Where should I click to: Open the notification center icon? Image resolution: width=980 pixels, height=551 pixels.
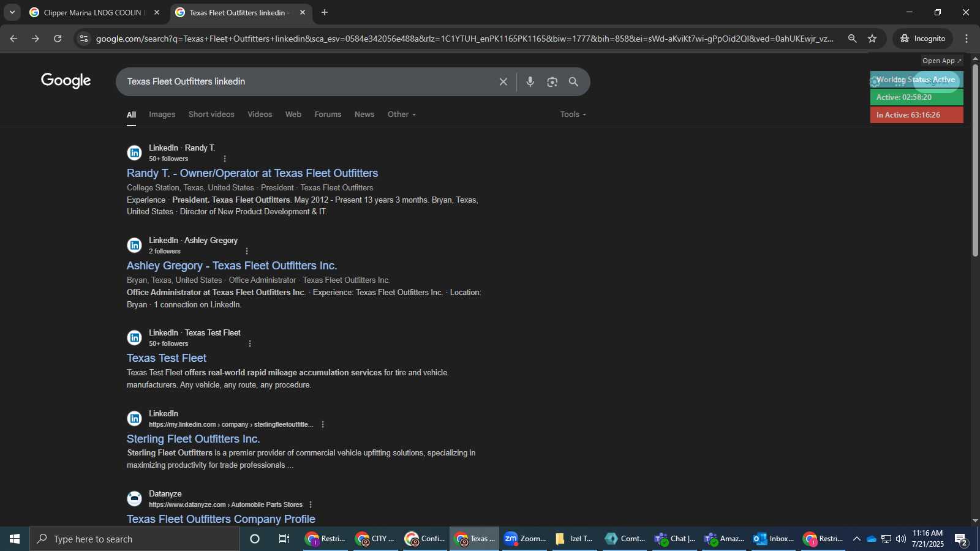coord(961,539)
